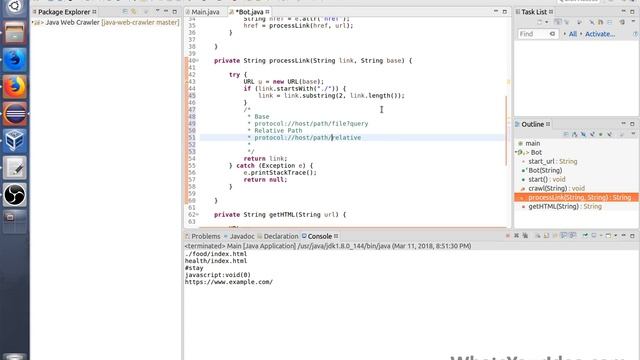Clear the Console output
The height and width of the screenshot is (360, 640).
coord(538,236)
